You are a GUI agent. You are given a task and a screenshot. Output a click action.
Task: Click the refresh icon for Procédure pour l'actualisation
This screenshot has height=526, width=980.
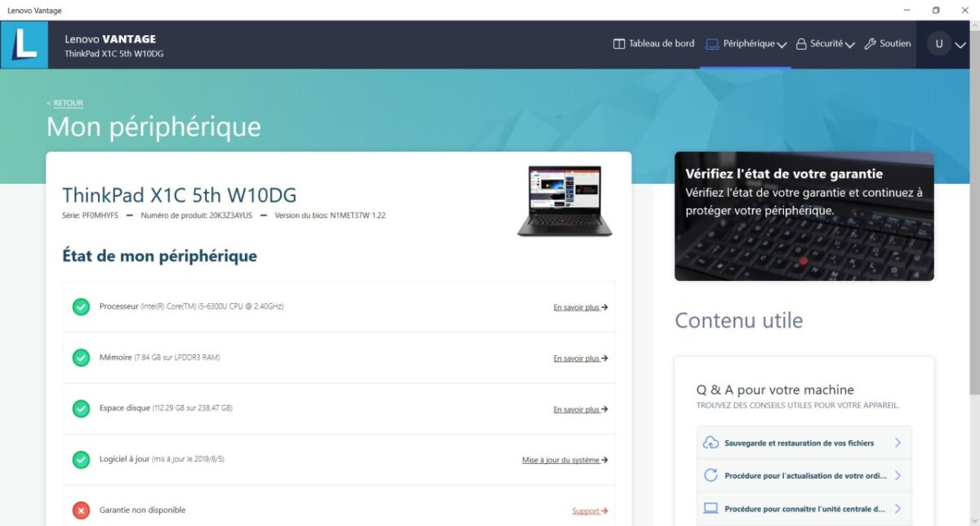pyautogui.click(x=710, y=475)
